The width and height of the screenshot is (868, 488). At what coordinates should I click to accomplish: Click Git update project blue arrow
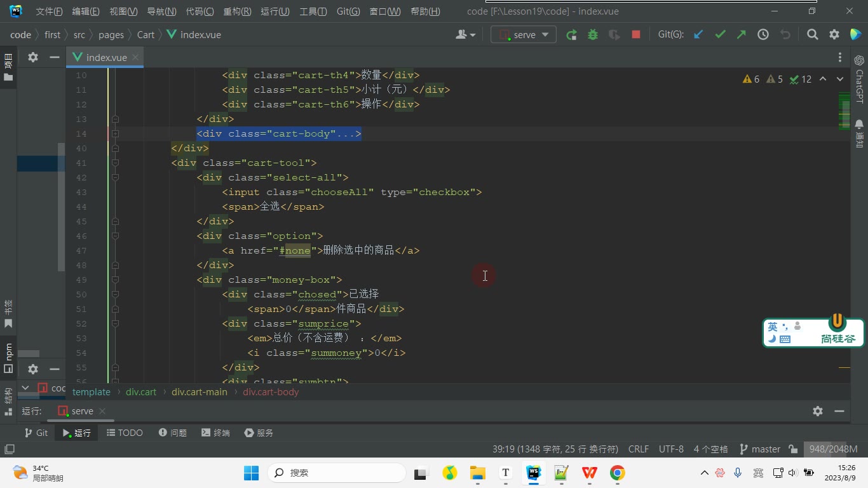tap(698, 35)
